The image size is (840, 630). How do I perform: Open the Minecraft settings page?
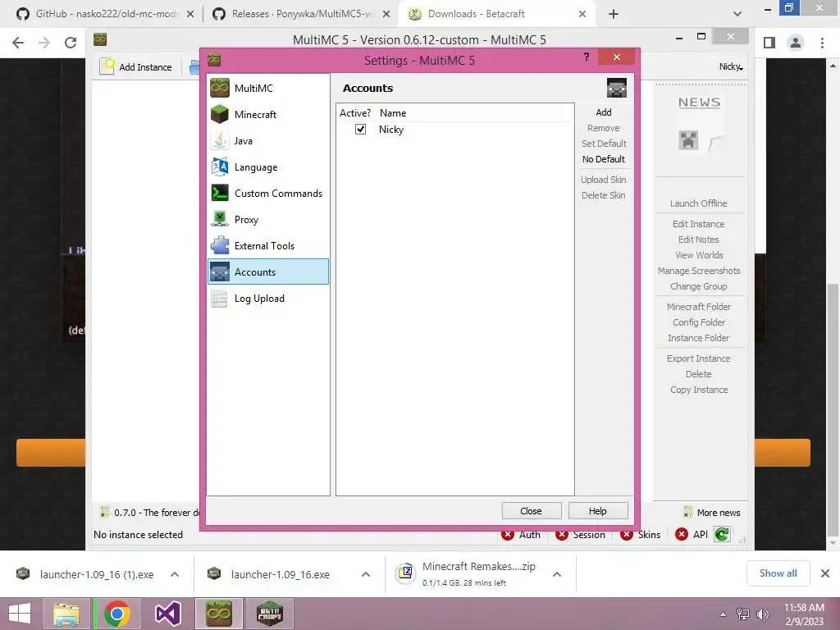click(268, 114)
